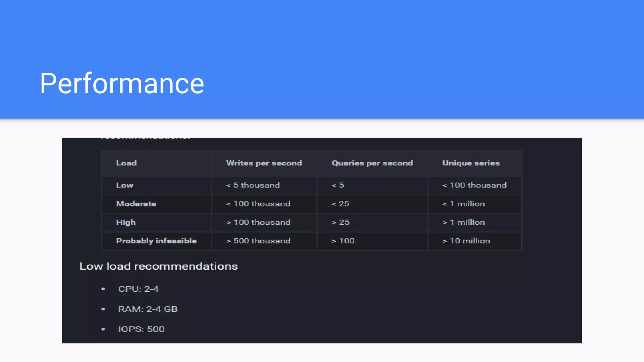Viewport: 644px width, 362px height.
Task: Click the Performance slide title
Action: point(122,83)
